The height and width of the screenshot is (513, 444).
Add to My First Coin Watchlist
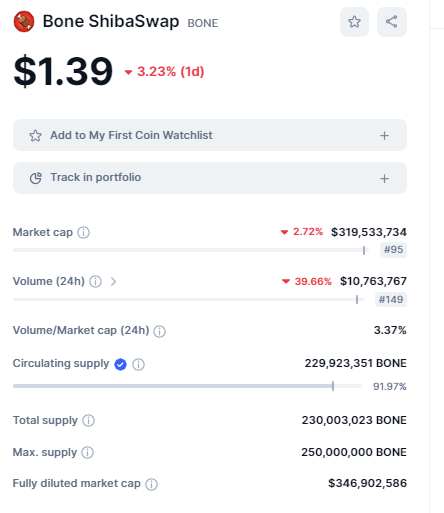click(210, 135)
